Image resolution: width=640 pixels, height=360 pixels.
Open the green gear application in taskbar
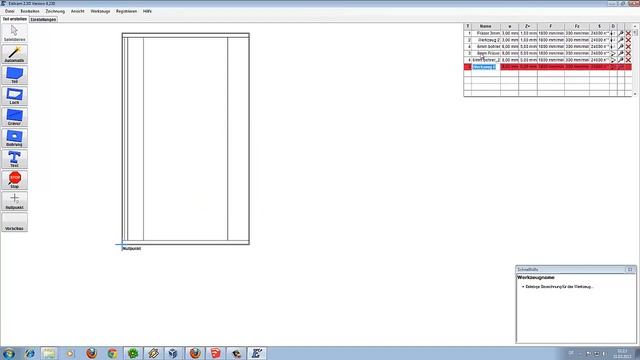133,353
